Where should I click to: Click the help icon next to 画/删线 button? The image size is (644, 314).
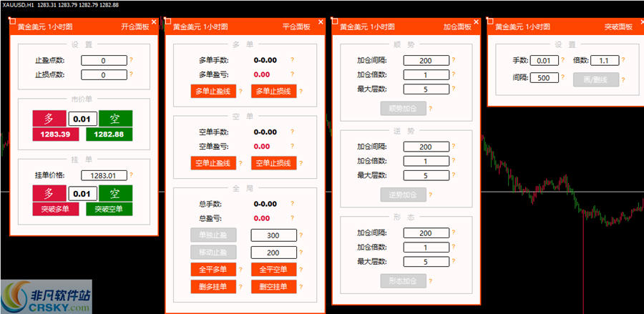[623, 80]
